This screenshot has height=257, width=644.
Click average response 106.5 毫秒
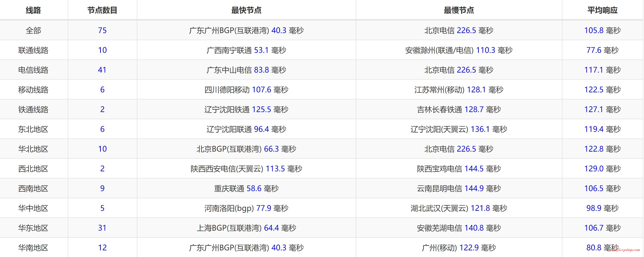[x=603, y=188]
